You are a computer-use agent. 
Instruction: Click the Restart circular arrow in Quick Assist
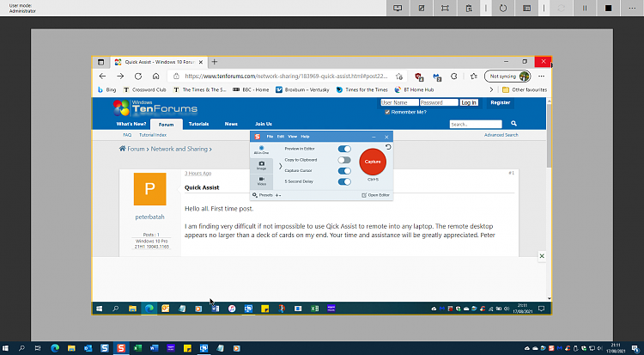pyautogui.click(x=503, y=9)
